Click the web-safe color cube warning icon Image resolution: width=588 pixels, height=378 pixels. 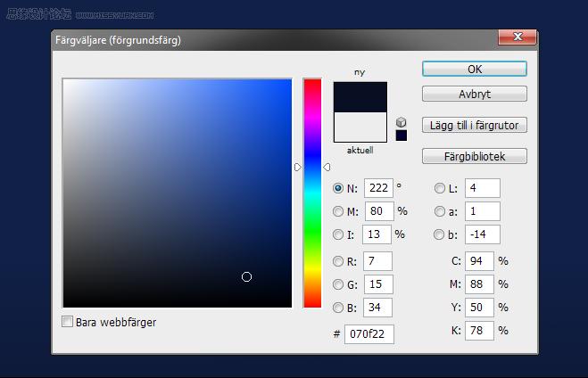[x=401, y=122]
